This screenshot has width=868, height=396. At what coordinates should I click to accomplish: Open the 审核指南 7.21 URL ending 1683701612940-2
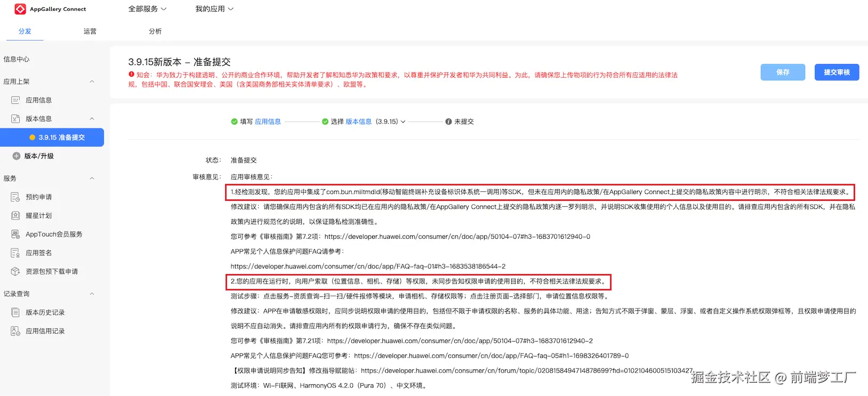(460, 341)
